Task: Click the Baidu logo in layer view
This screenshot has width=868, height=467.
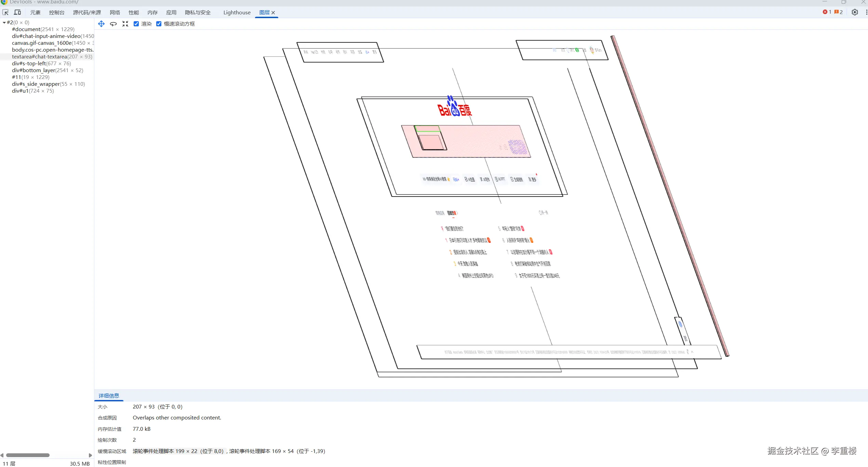Action: pos(455,107)
